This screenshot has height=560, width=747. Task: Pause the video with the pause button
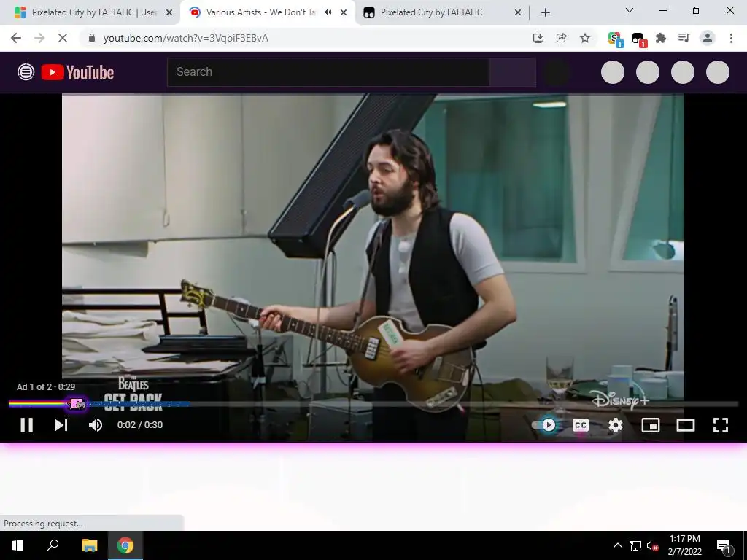[x=27, y=425]
